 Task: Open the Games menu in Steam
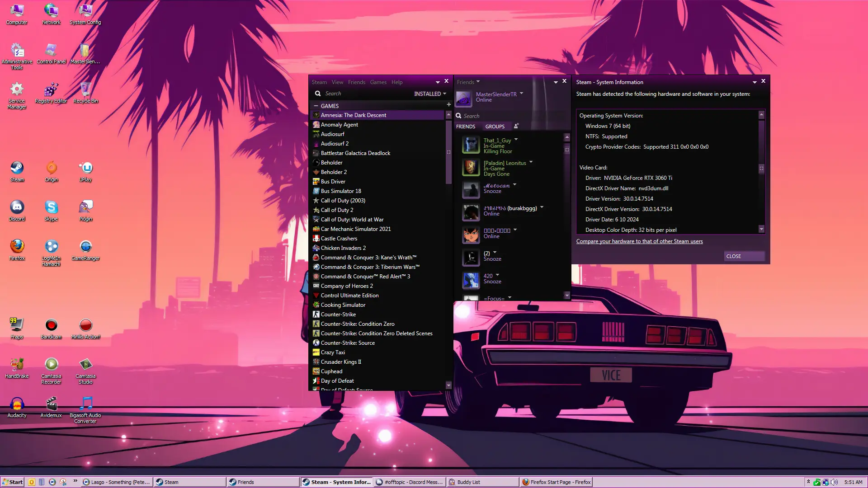(x=378, y=82)
